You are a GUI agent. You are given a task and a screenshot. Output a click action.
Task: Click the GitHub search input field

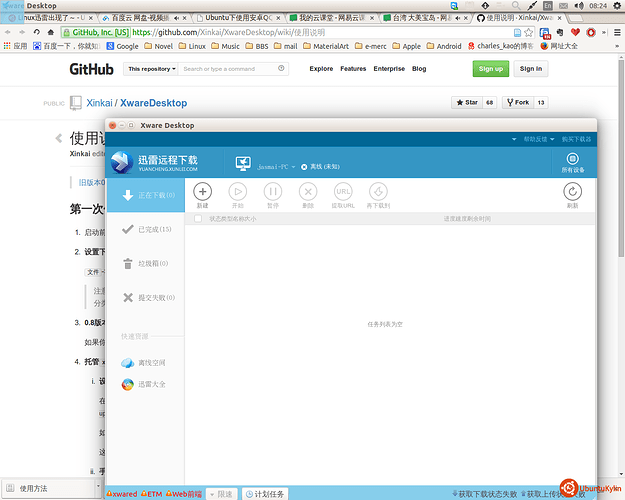[x=233, y=69]
